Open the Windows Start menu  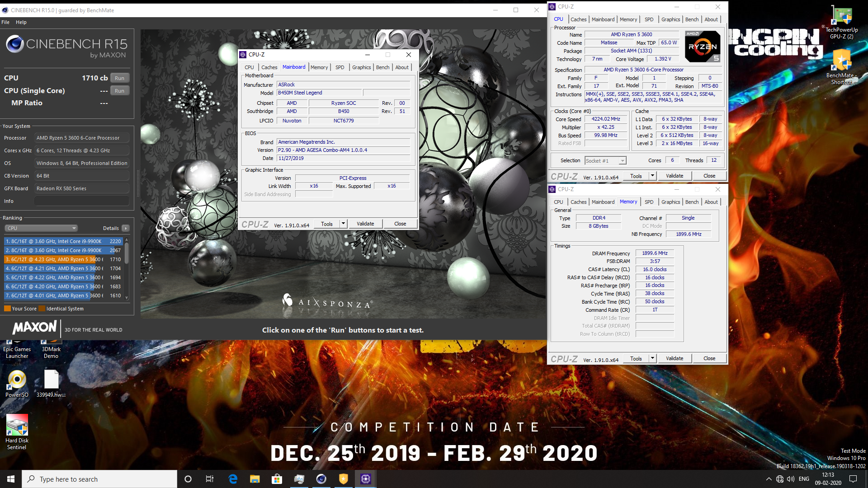11,479
